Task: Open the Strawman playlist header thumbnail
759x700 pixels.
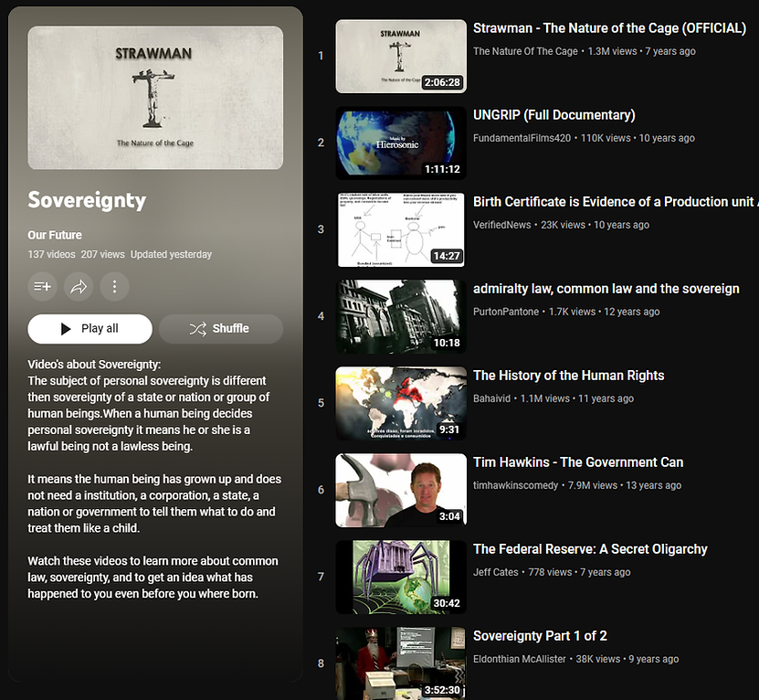Action: click(x=154, y=97)
